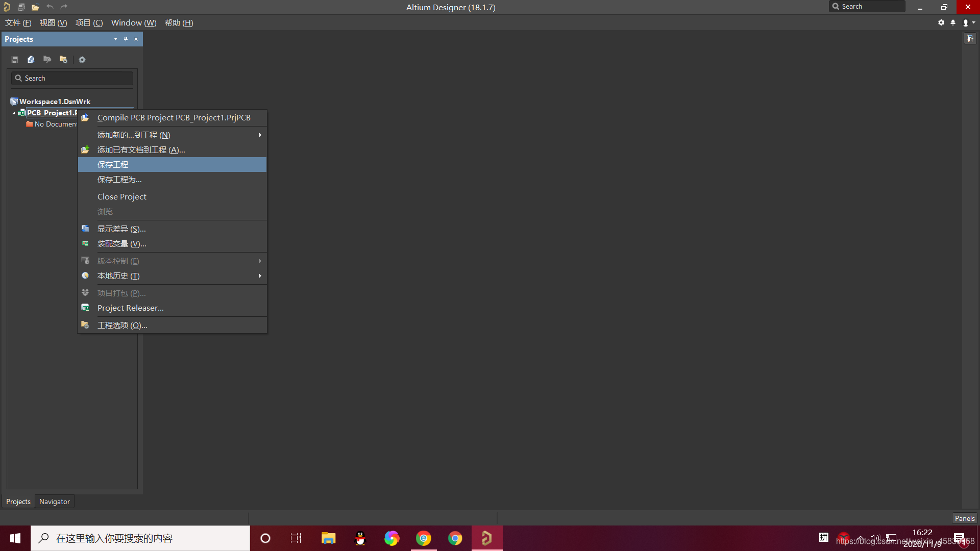The height and width of the screenshot is (551, 980).
Task: Open QQ penguin icon on taskbar
Action: coord(360,538)
